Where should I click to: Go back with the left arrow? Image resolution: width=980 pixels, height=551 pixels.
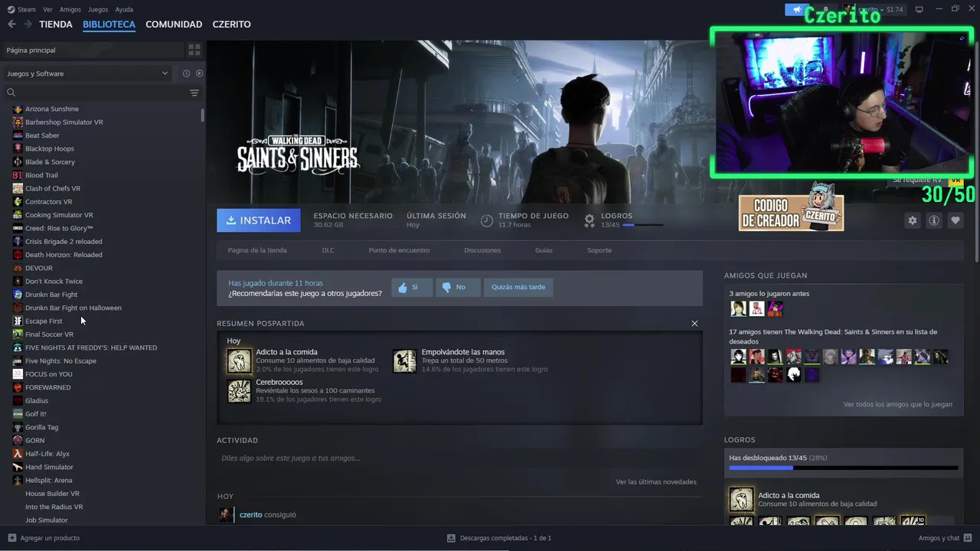coord(11,24)
